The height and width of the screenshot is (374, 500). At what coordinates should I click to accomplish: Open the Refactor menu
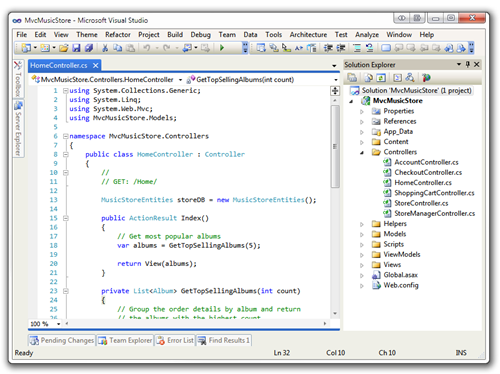[x=118, y=35]
